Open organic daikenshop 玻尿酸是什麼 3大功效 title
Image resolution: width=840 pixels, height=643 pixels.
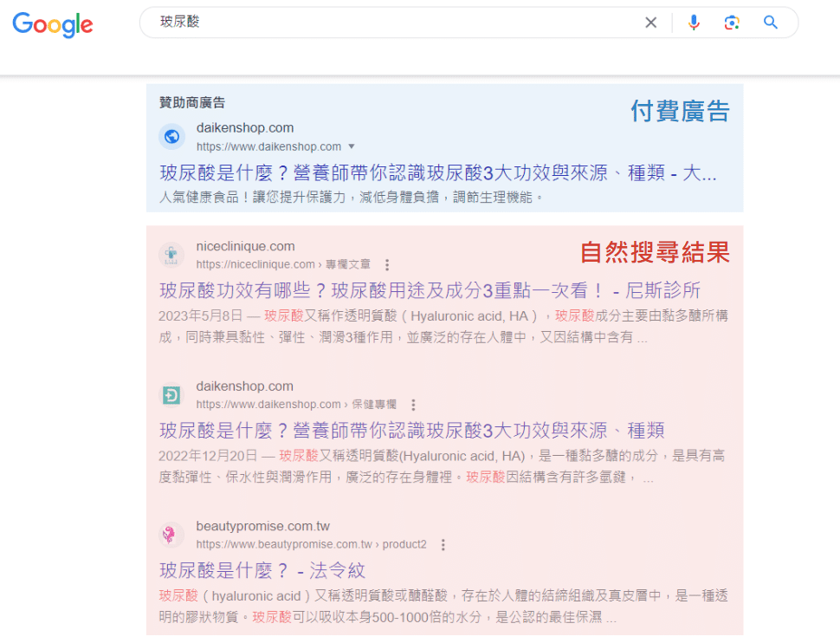pyautogui.click(x=411, y=431)
